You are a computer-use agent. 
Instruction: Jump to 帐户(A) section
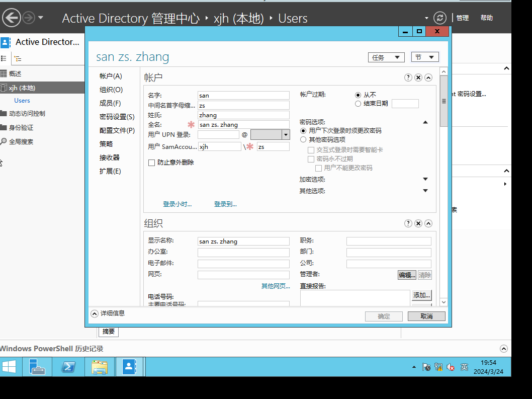(111, 76)
